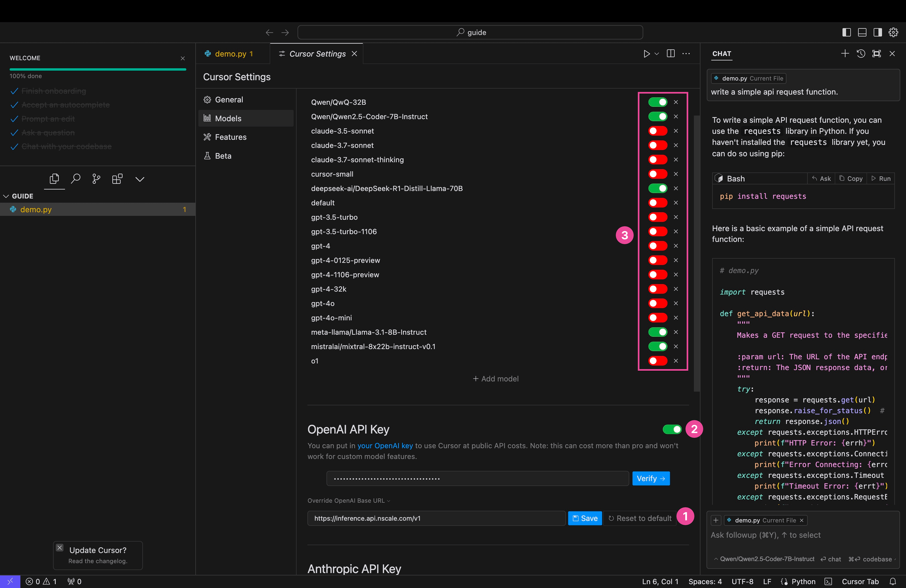The width and height of the screenshot is (906, 588).
Task: Open the Extensions view icon
Action: [x=117, y=178]
